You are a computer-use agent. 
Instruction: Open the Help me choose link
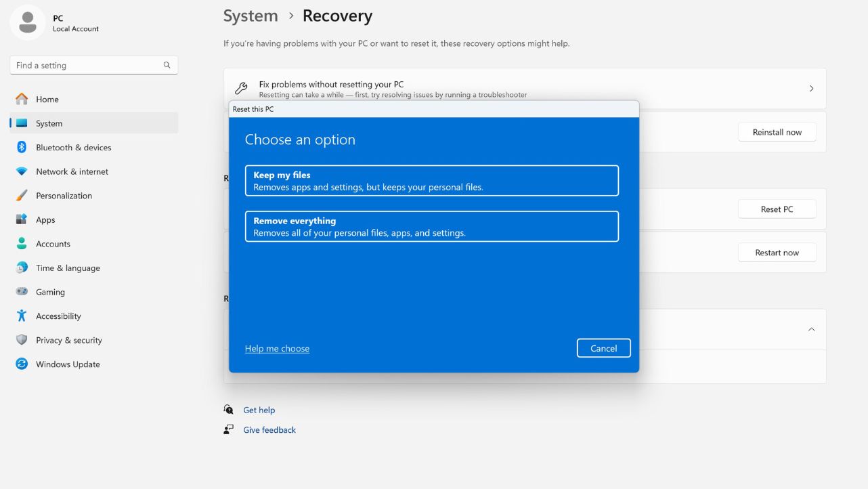tap(277, 348)
